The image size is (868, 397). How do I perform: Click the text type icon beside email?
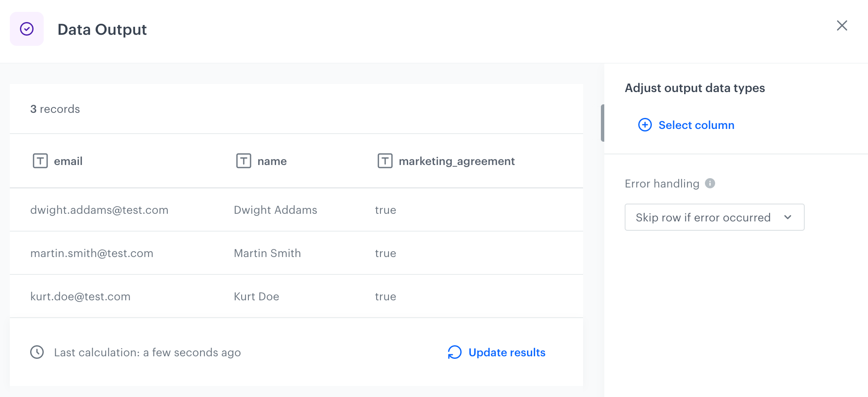tap(40, 161)
